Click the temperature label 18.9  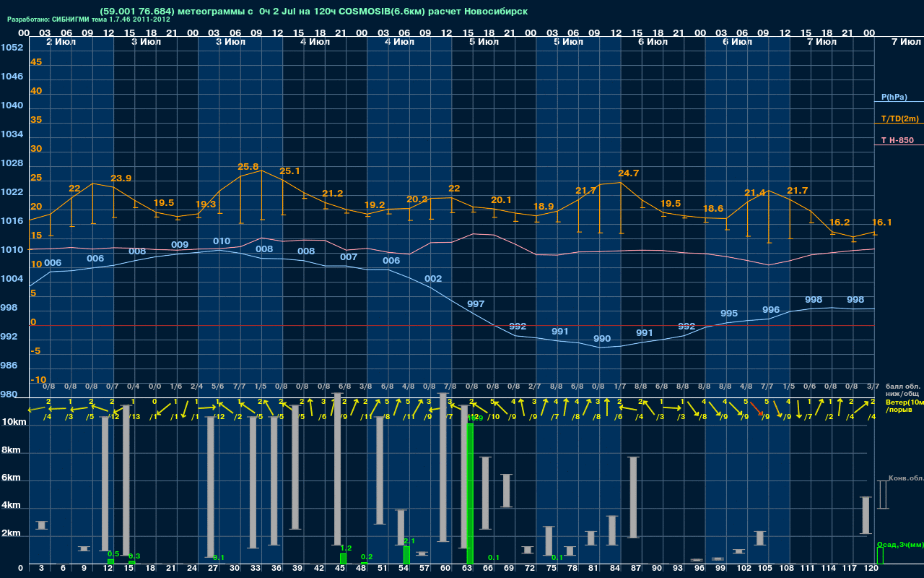point(544,207)
